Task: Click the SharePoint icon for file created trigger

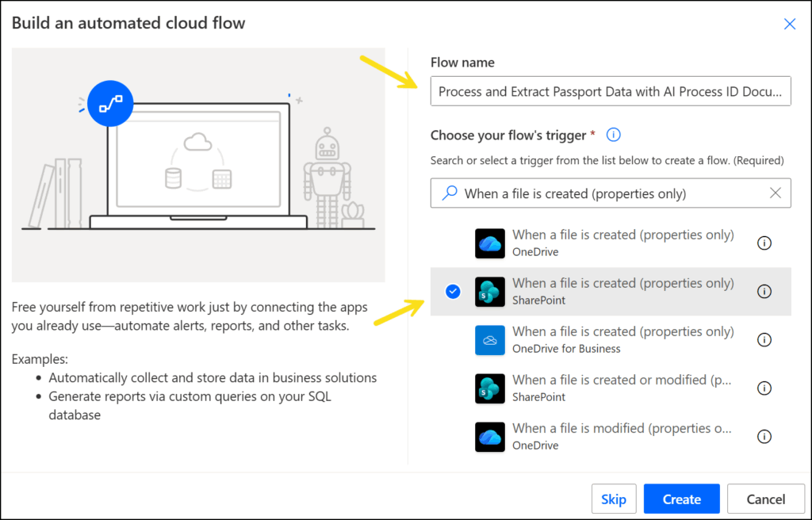Action: pos(490,292)
